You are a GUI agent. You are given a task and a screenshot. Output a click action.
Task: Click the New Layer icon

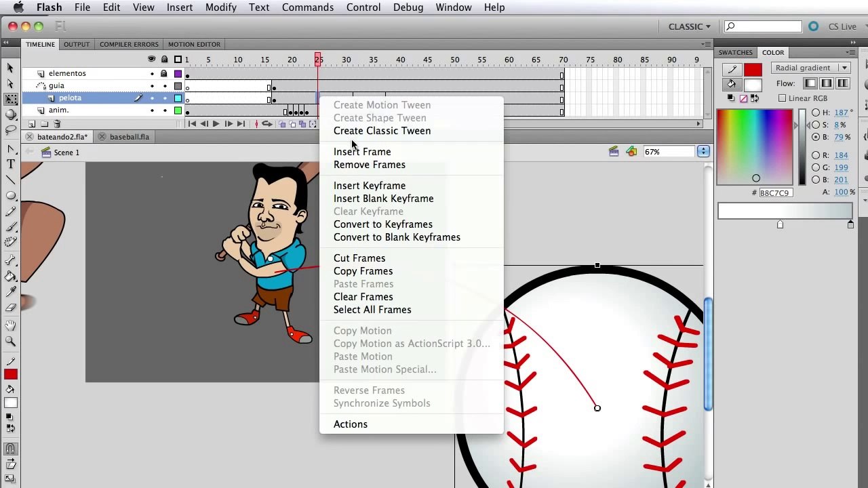coord(31,124)
